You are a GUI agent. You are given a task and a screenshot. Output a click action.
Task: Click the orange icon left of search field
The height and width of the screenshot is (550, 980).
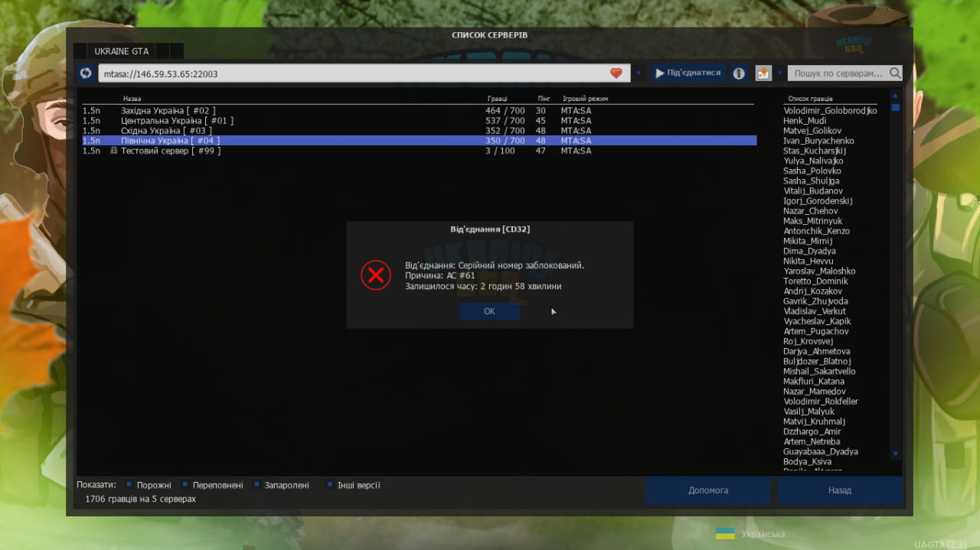coord(763,73)
